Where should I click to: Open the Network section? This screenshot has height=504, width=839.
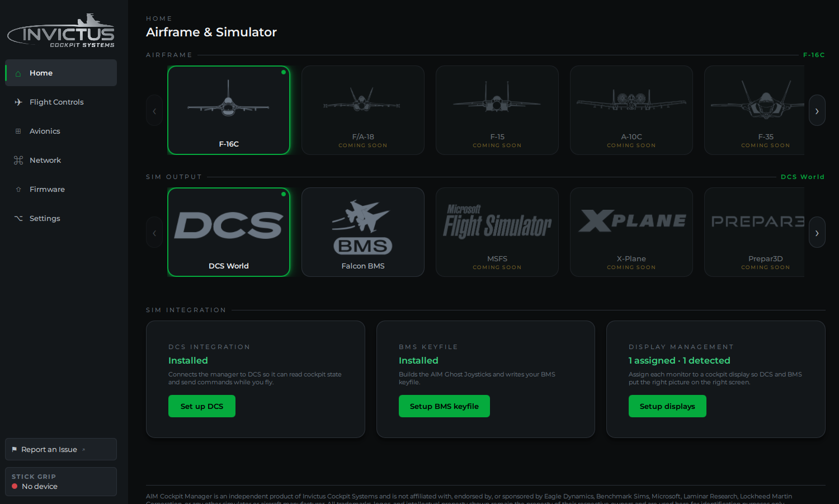(x=61, y=160)
